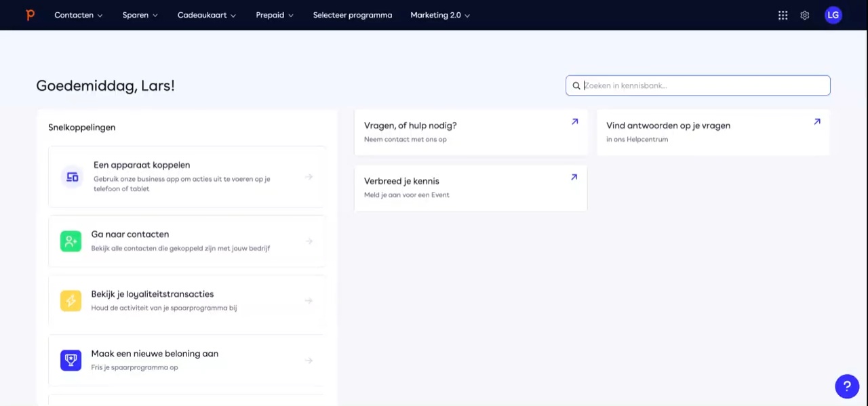The height and width of the screenshot is (406, 868).
Task: Open the 'Een apparaat koppelen' shortcut title
Action: tap(142, 165)
